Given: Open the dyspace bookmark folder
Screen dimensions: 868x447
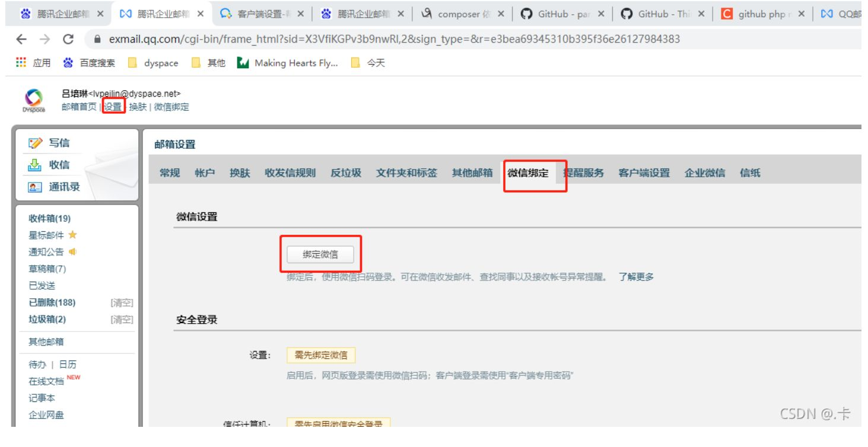Looking at the screenshot, I should [153, 63].
